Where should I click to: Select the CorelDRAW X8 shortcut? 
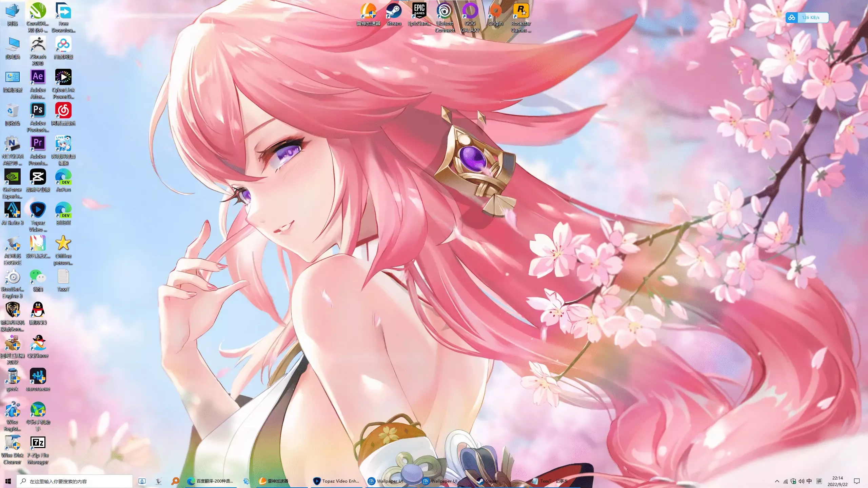(38, 18)
